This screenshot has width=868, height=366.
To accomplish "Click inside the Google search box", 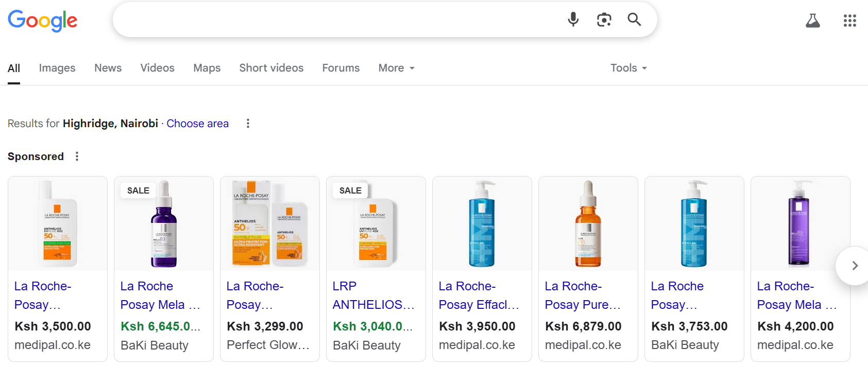I will (335, 20).
